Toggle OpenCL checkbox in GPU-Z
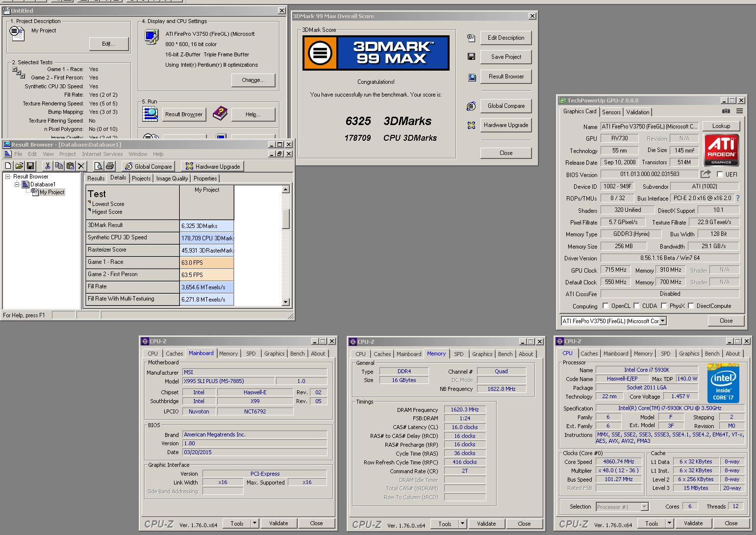Viewport: 756px width, 535px height. 605,306
